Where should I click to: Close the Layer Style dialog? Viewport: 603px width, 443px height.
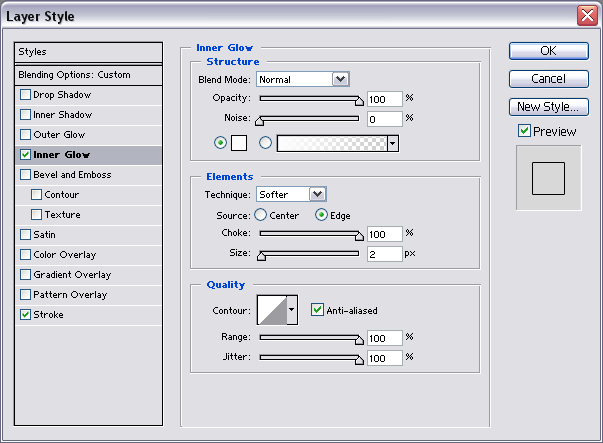click(x=587, y=15)
